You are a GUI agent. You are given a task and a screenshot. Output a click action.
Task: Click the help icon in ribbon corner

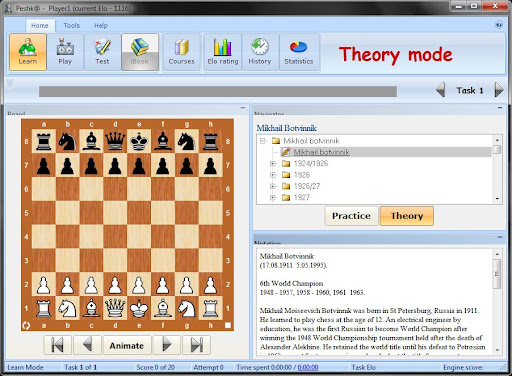pos(499,25)
